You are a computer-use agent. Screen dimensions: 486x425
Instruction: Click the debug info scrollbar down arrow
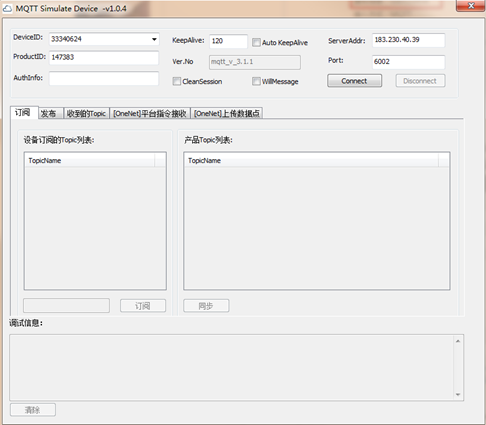point(458,394)
